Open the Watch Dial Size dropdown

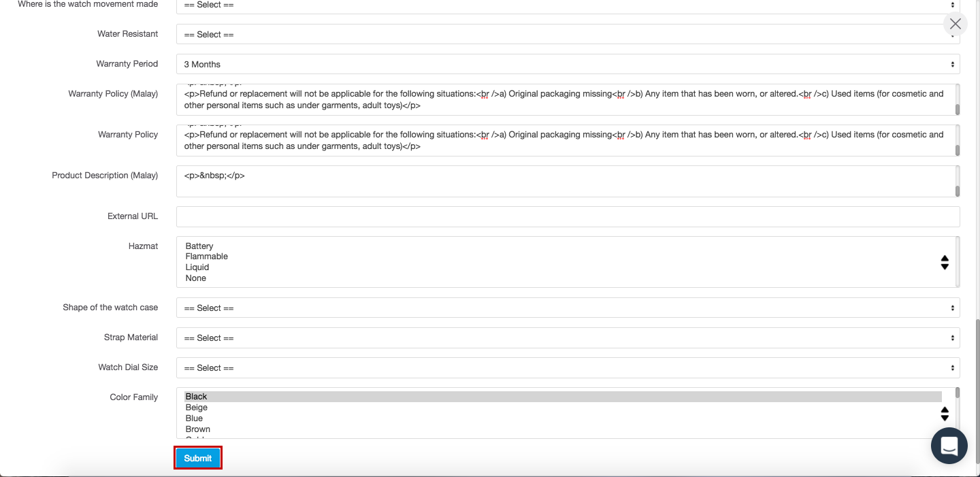pyautogui.click(x=568, y=367)
